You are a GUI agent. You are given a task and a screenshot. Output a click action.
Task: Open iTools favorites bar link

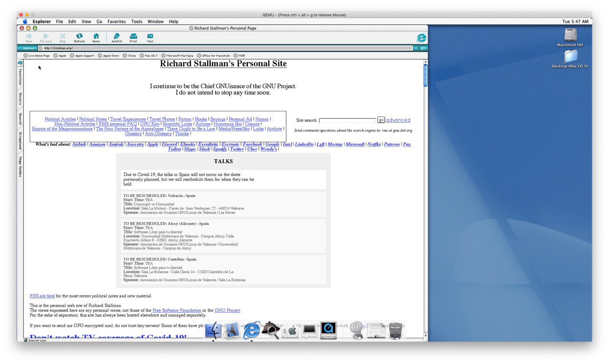pos(129,56)
